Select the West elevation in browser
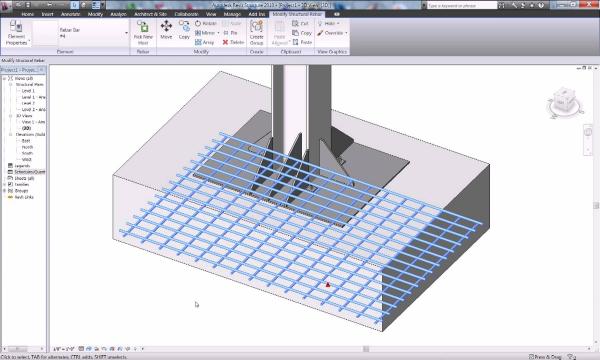This screenshot has height=360, width=600. pyautogui.click(x=26, y=159)
